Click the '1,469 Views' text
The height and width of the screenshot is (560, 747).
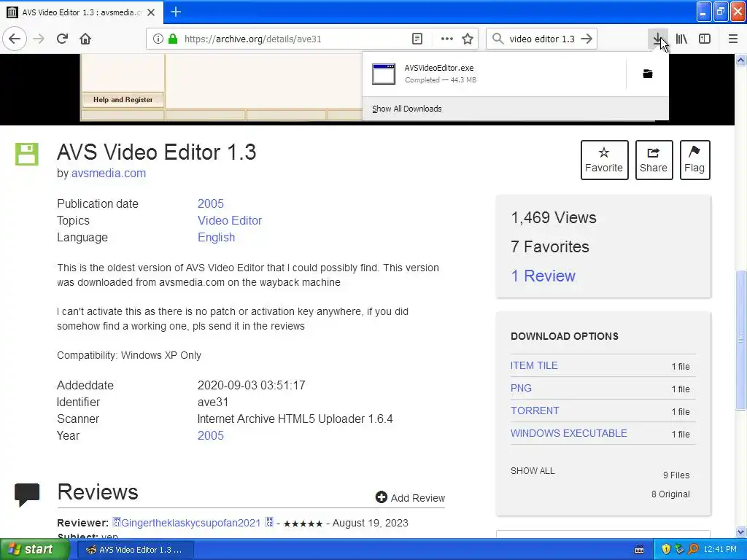[x=554, y=217]
